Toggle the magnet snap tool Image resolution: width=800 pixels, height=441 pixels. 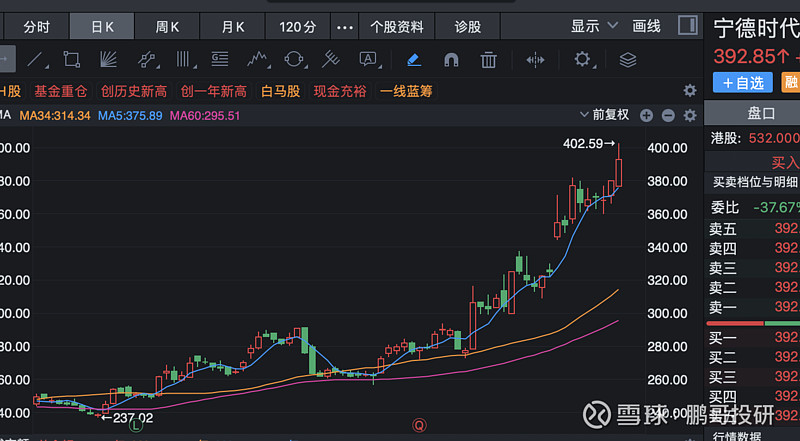tap(451, 60)
